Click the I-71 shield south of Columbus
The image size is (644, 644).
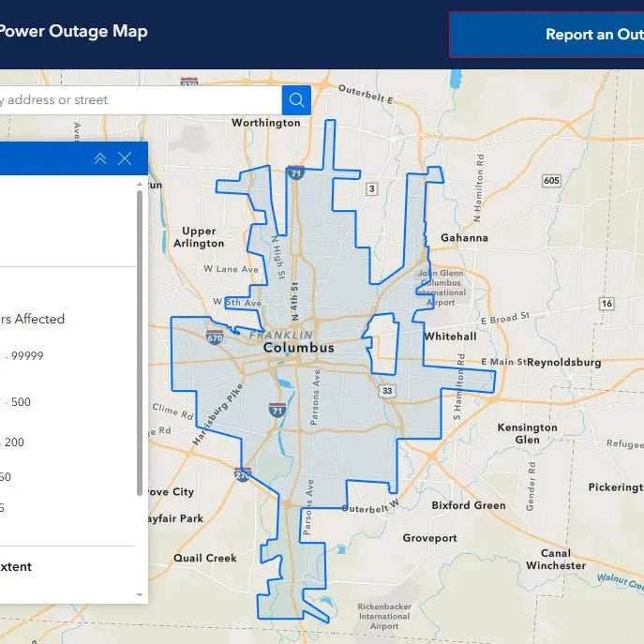[277, 410]
